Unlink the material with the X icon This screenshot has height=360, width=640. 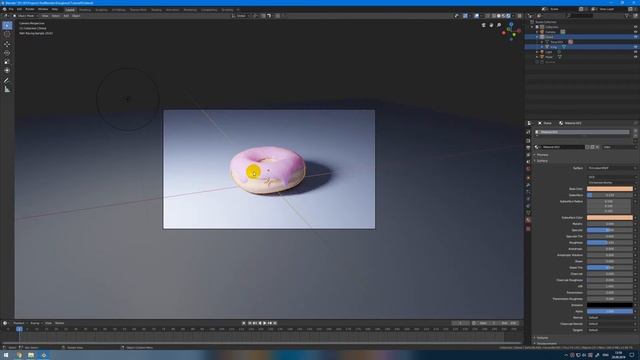click(x=598, y=147)
